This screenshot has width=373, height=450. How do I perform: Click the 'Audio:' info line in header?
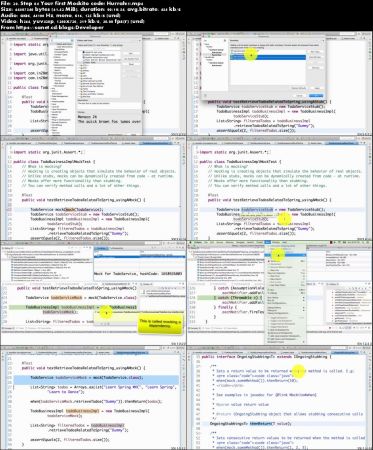pos(61,15)
